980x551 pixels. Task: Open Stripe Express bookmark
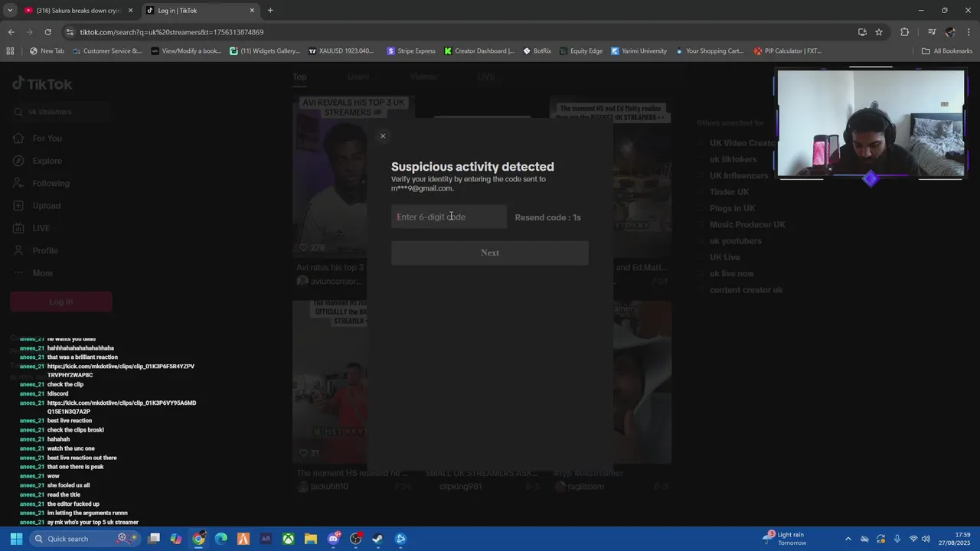tap(411, 51)
